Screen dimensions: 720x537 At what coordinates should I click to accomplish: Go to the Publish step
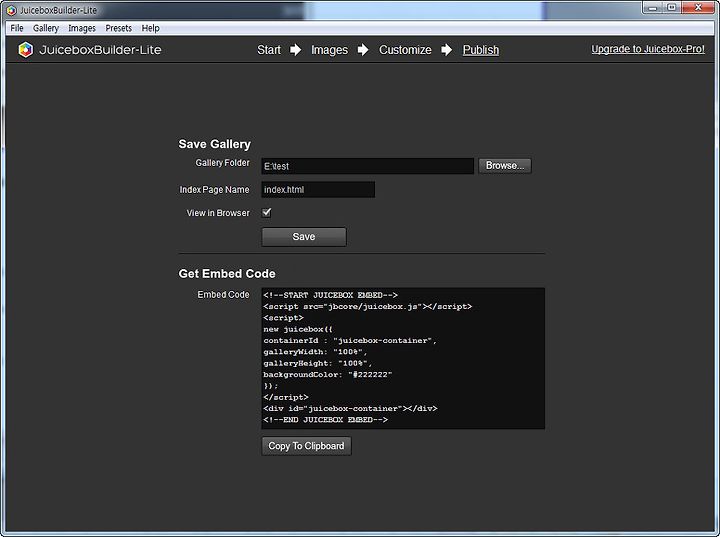pyautogui.click(x=480, y=50)
